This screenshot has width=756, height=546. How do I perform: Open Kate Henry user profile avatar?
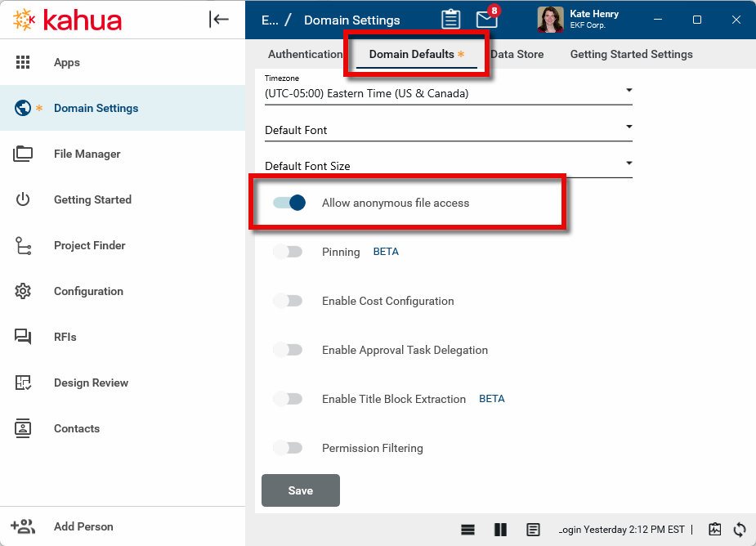point(550,20)
